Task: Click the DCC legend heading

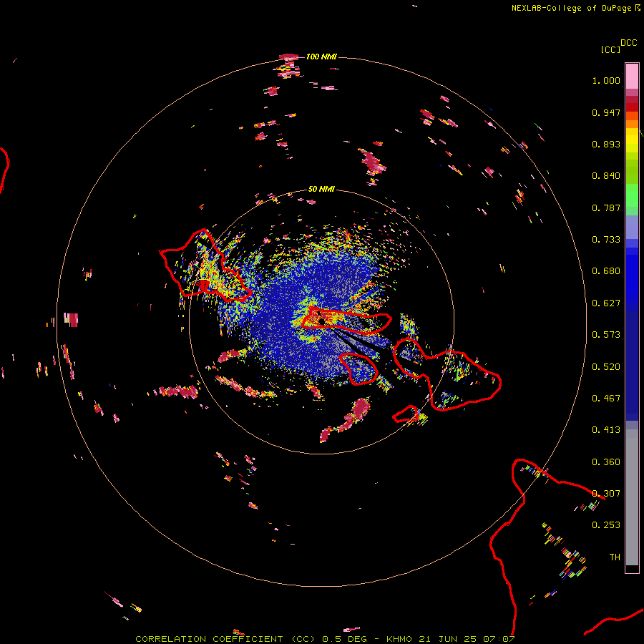Action: point(628,43)
